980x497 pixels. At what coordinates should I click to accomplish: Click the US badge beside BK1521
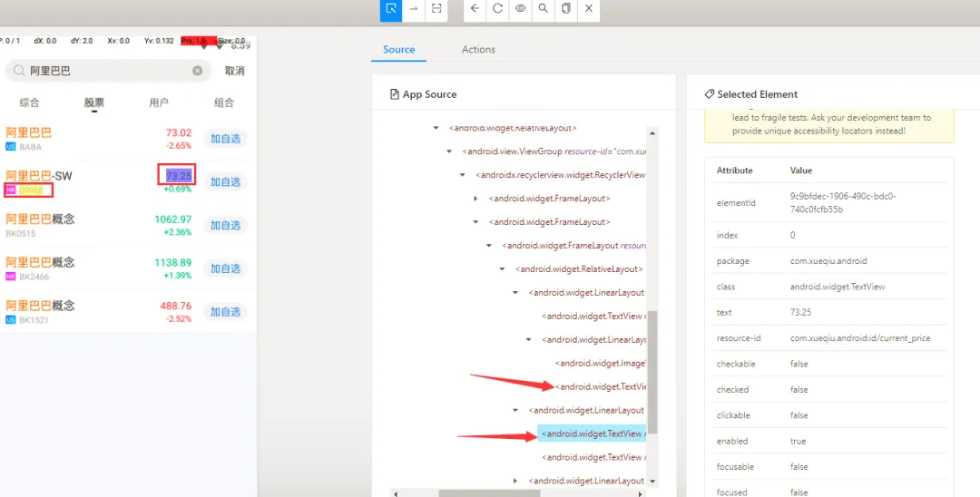(x=11, y=319)
